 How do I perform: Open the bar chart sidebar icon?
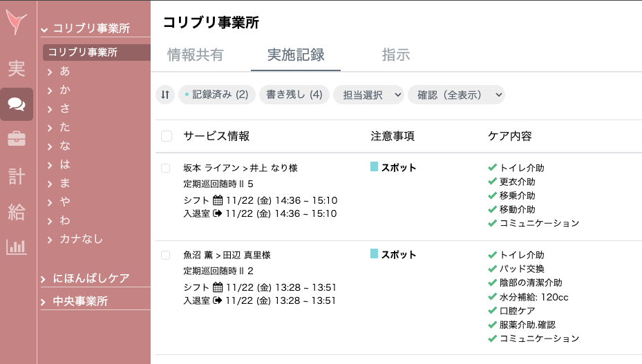tap(17, 247)
